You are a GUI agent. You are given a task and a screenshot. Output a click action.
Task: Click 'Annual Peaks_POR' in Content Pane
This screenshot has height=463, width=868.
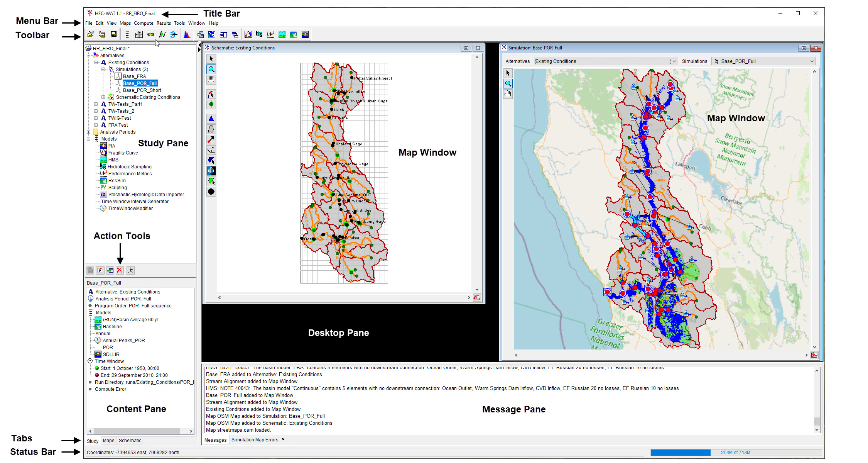coord(124,341)
